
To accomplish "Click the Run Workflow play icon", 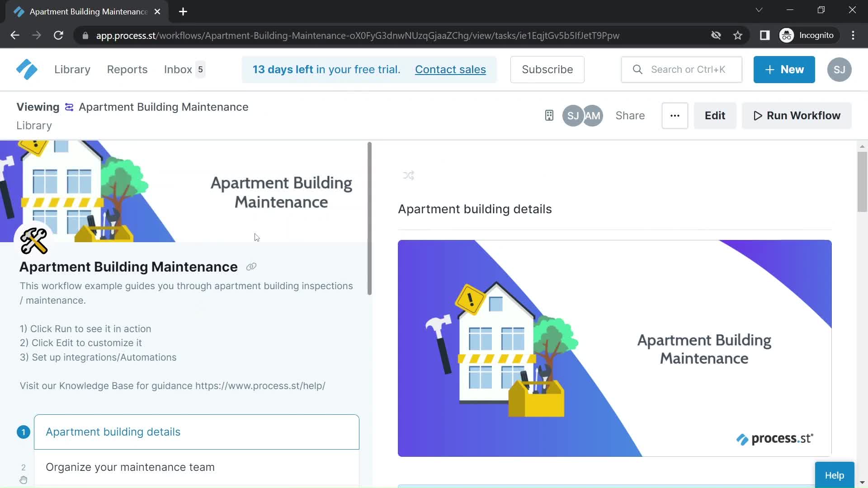I will pyautogui.click(x=757, y=115).
